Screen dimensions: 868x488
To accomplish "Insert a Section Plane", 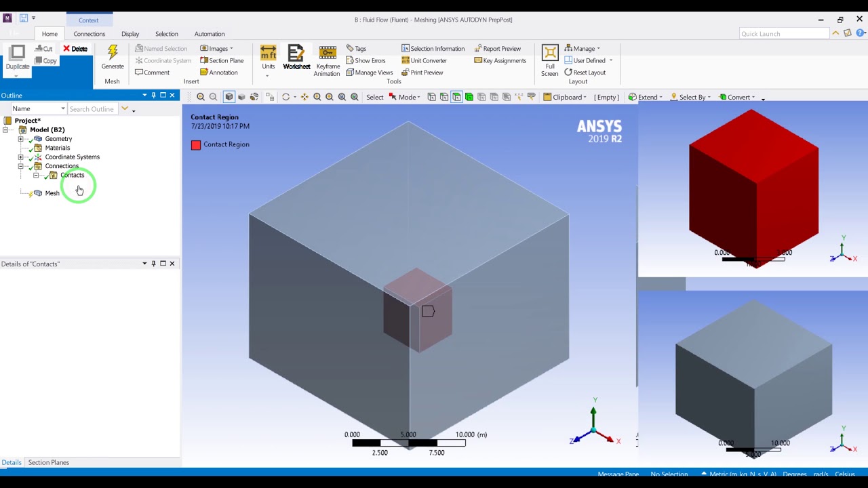I will point(222,60).
